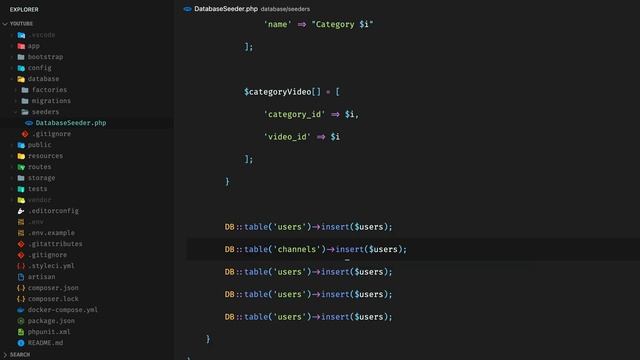Click the 'category_id' key in code
This screenshot has width=640, height=360.
click(294, 114)
